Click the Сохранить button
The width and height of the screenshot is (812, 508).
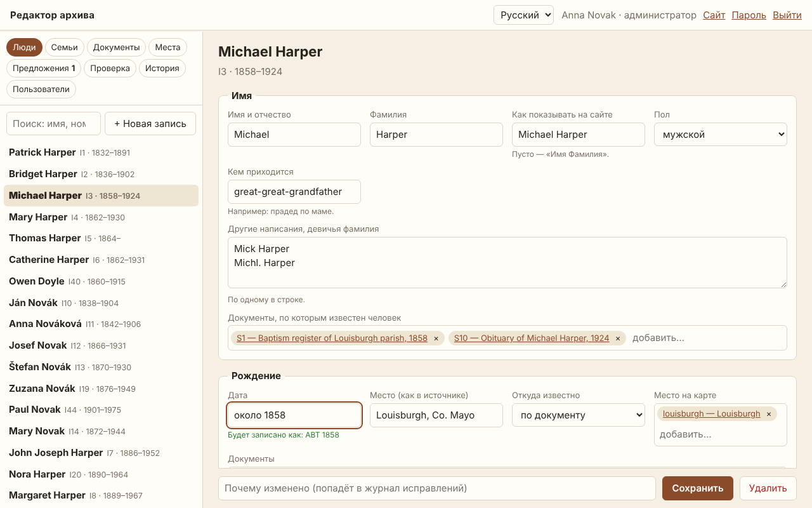[698, 488]
